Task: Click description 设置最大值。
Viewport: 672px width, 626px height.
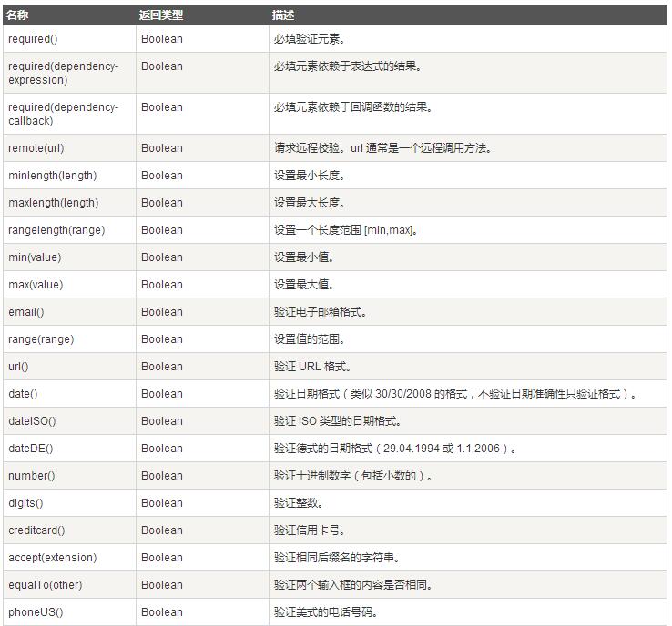Action: tap(304, 285)
